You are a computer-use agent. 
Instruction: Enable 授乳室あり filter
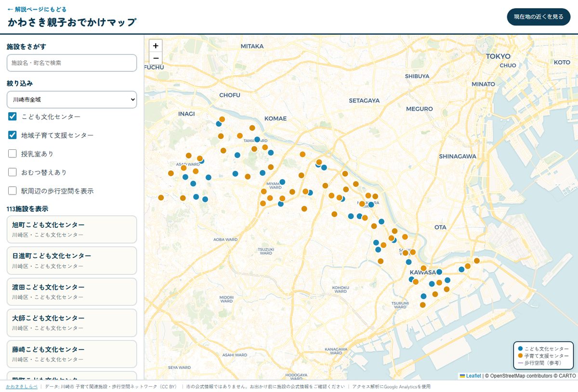pyautogui.click(x=13, y=154)
